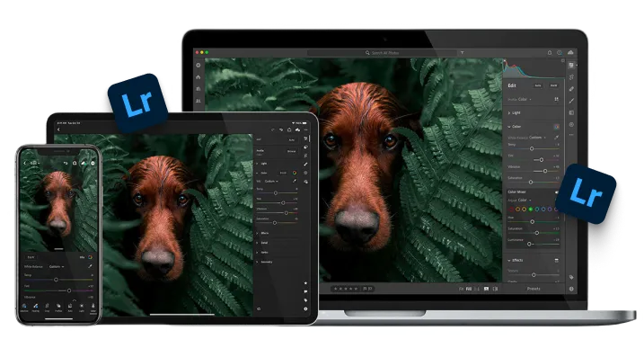Open the Presets tab at bottom
The image size is (644, 339).
pyautogui.click(x=534, y=289)
